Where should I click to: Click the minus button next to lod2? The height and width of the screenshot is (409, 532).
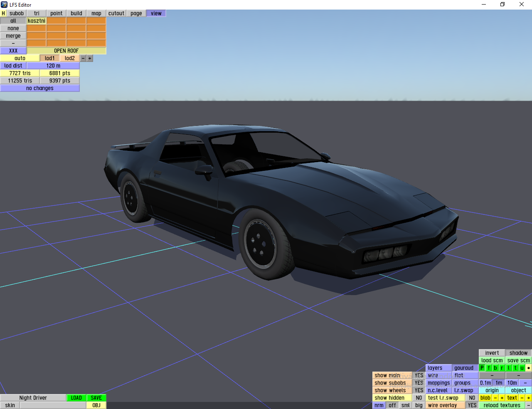tap(83, 58)
